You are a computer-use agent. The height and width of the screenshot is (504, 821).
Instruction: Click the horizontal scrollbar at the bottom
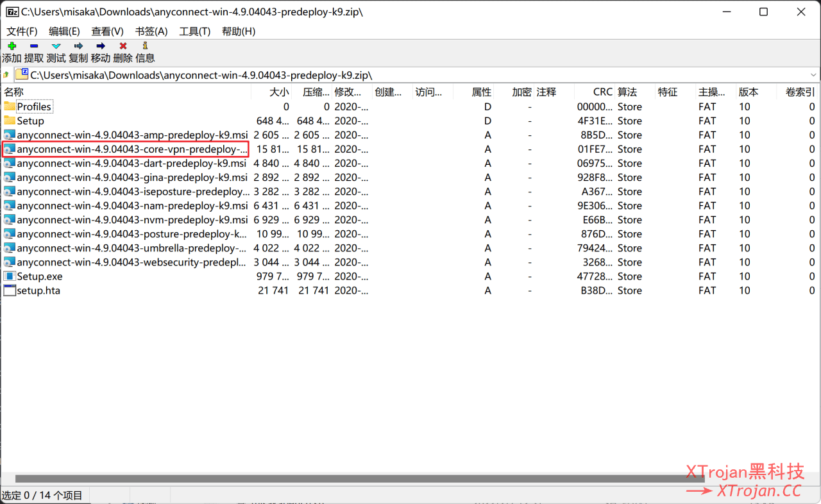[359, 478]
